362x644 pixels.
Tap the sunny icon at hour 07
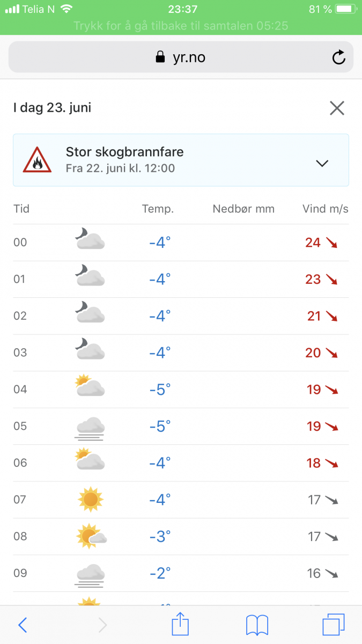[x=90, y=500]
